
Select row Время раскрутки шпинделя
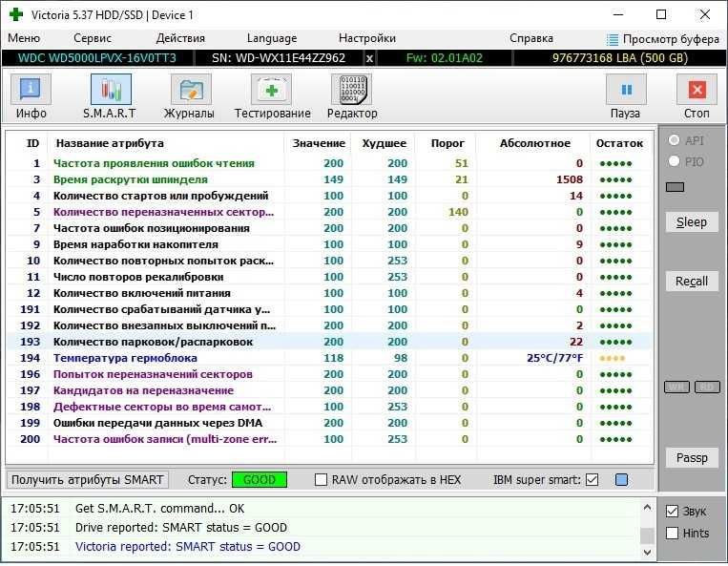coord(329,179)
